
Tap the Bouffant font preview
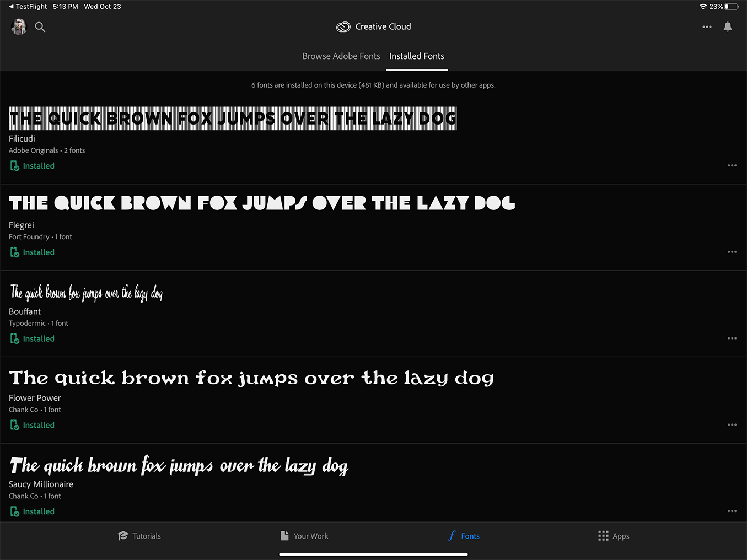pyautogui.click(x=86, y=293)
